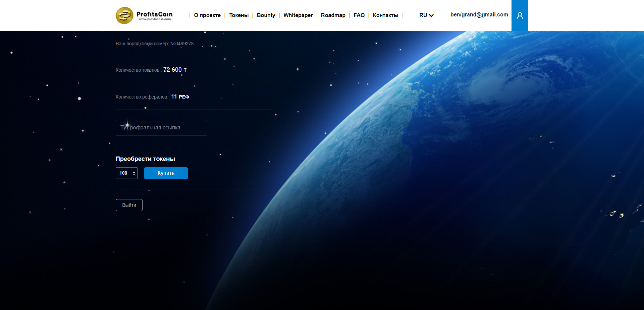This screenshot has height=310, width=644.
Task: Click the gold ProfitsCoin coin logo
Action: (124, 15)
